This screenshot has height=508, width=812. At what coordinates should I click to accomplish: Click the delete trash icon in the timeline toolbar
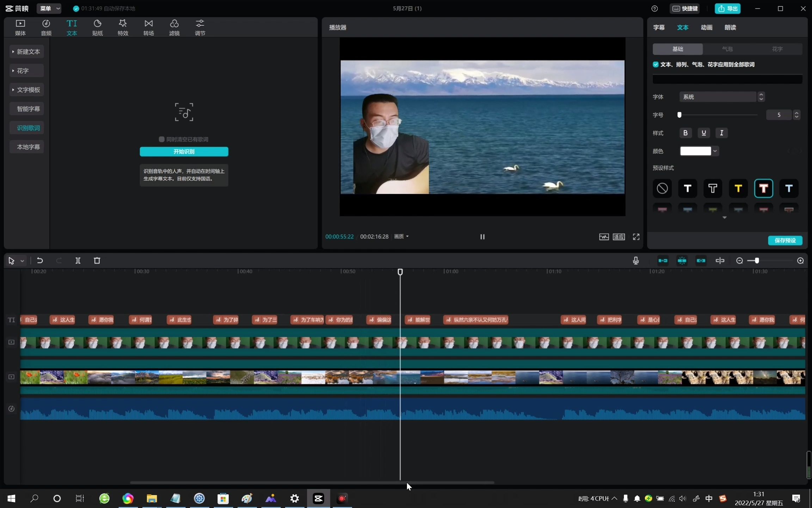tap(97, 261)
